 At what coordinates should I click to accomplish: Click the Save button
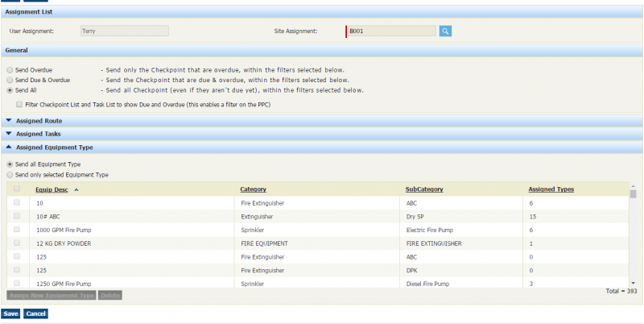click(x=11, y=314)
